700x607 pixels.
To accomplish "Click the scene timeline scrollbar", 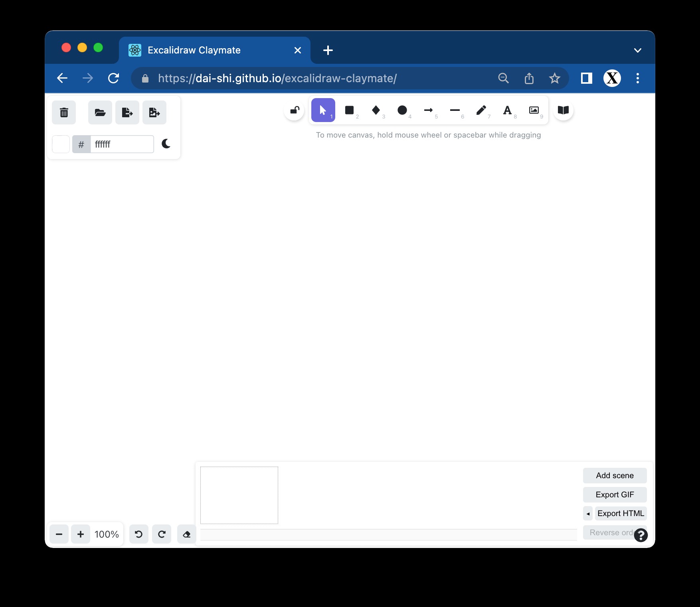I will pos(388,535).
